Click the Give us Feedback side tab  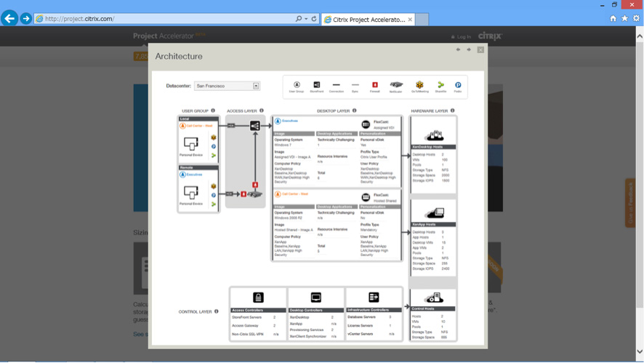[x=630, y=203]
